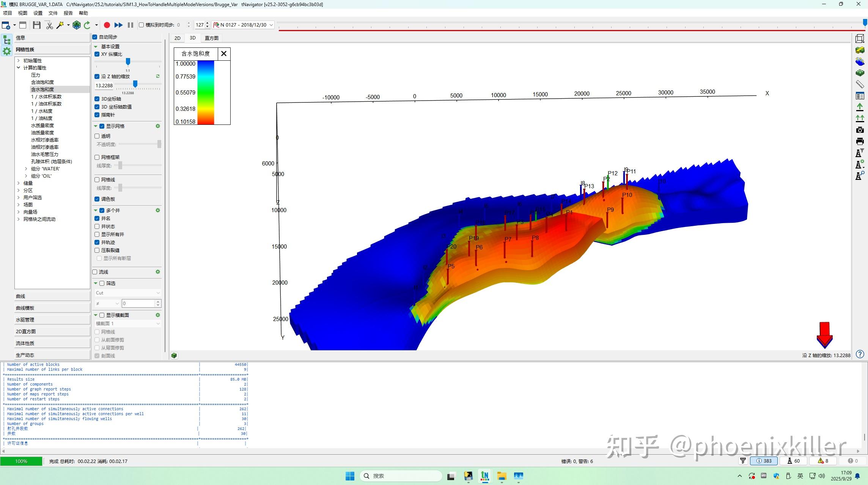Uncheck the 井名 well names checkbox
Image resolution: width=868 pixels, height=485 pixels.
[x=97, y=218]
